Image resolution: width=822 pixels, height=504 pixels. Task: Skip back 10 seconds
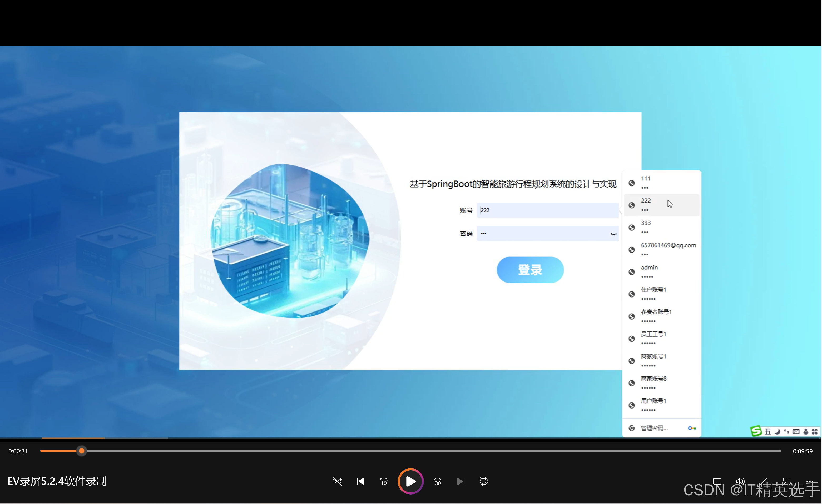tap(384, 481)
